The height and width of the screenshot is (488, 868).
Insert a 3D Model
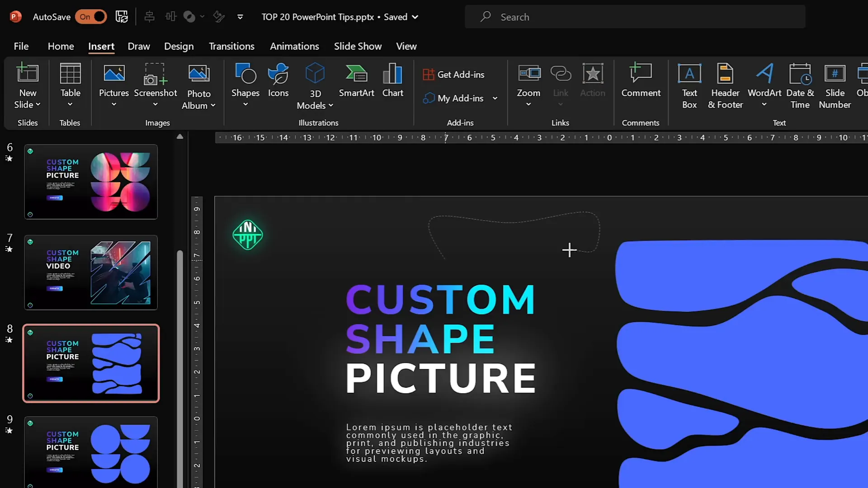[315, 86]
